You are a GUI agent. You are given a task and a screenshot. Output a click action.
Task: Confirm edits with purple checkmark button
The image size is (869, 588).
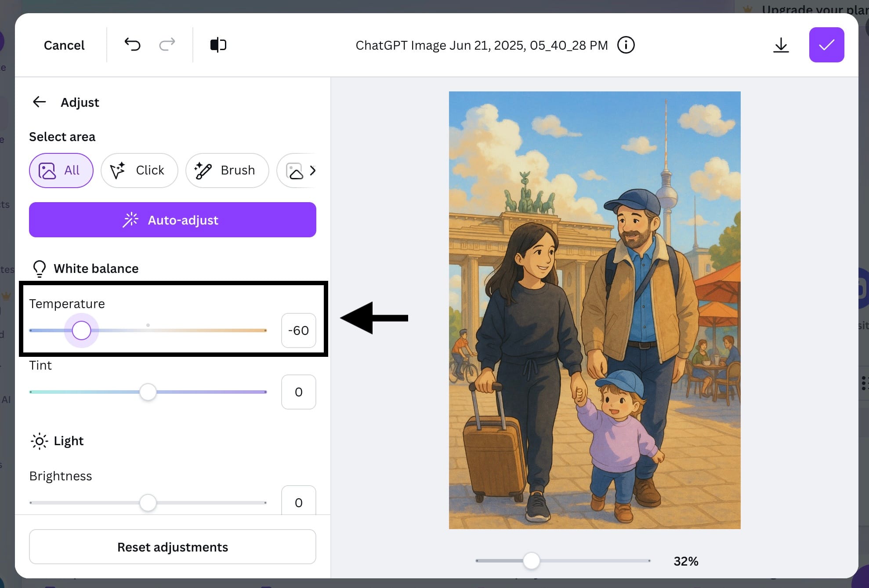click(x=826, y=45)
